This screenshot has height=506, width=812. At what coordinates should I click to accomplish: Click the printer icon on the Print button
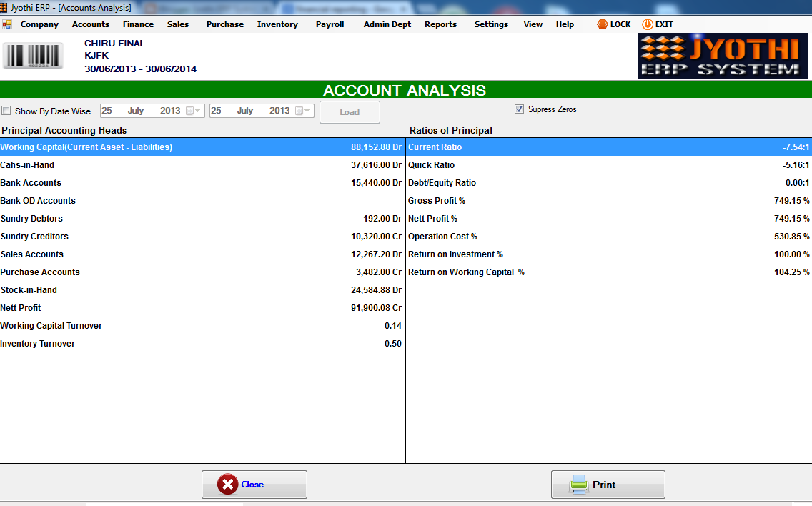click(x=579, y=484)
